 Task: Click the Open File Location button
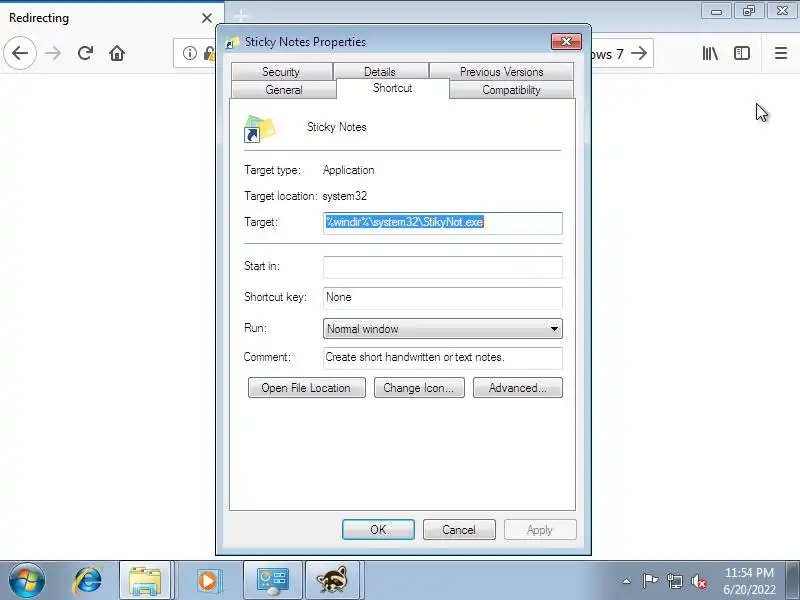[307, 388]
